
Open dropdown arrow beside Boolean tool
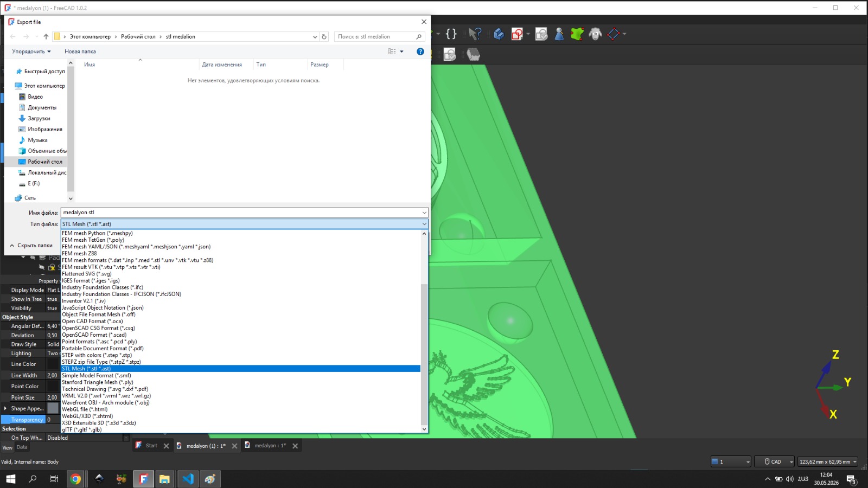pyautogui.click(x=528, y=34)
